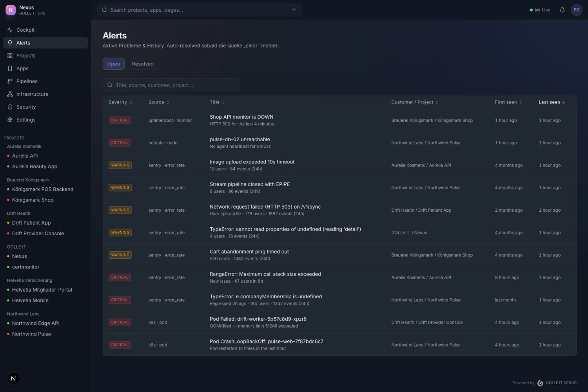
Task: Open Stream pipeline closed with EPIPE alert
Action: (x=339, y=188)
